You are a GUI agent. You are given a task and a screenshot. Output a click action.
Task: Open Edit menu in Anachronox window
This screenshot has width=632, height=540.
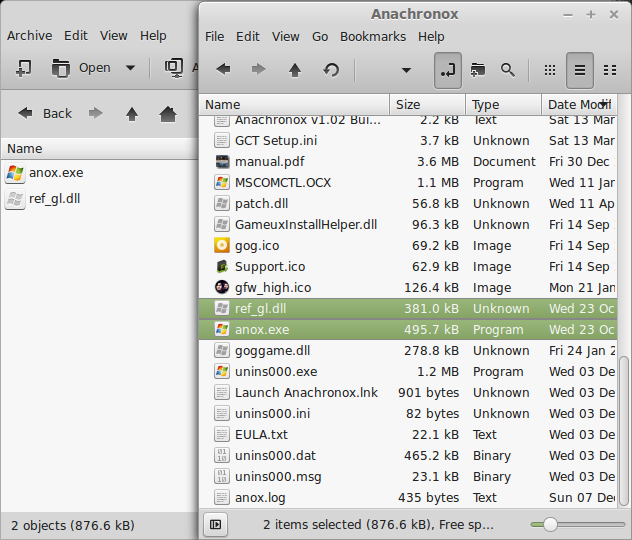click(247, 37)
